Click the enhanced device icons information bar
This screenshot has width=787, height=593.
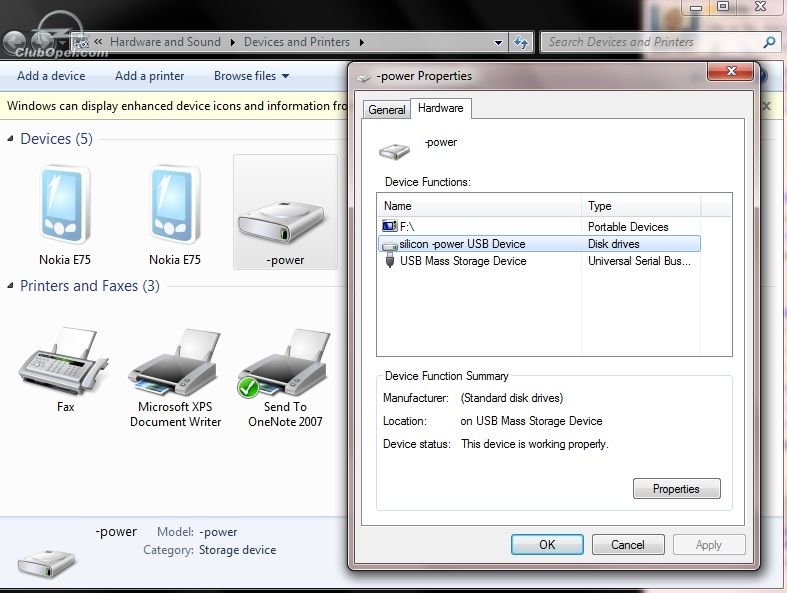click(174, 106)
